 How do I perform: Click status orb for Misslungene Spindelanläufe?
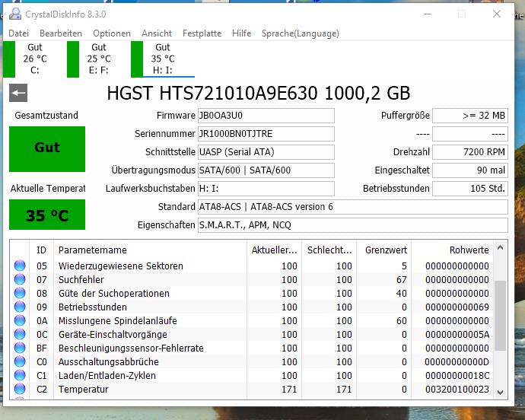pos(20,320)
